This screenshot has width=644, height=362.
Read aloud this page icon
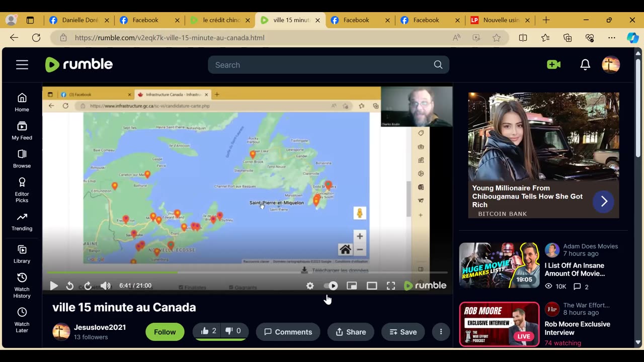456,38
